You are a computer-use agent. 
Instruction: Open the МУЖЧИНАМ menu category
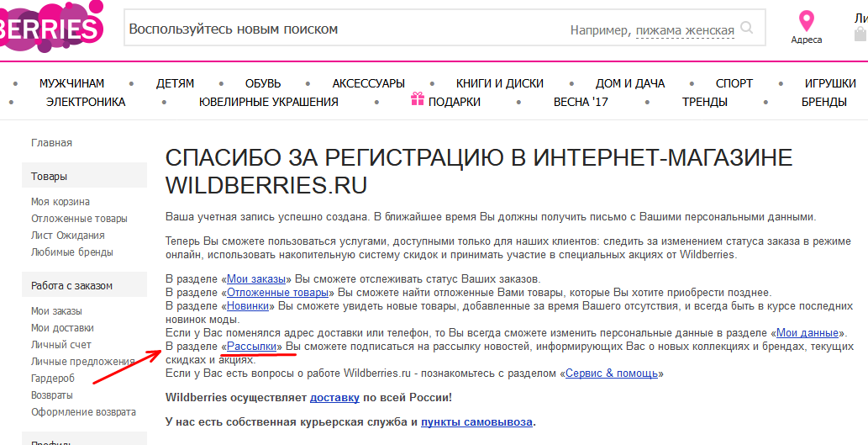pyautogui.click(x=71, y=83)
